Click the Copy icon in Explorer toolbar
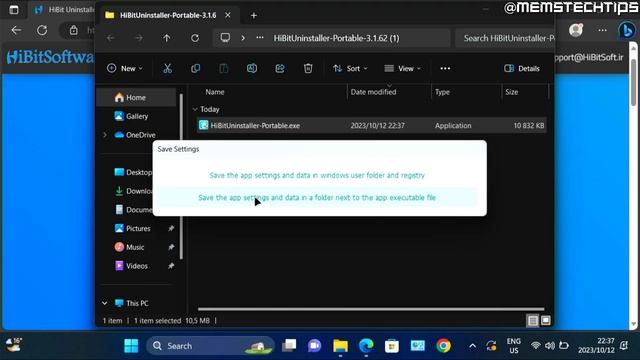This screenshot has height=360, width=640. (196, 69)
